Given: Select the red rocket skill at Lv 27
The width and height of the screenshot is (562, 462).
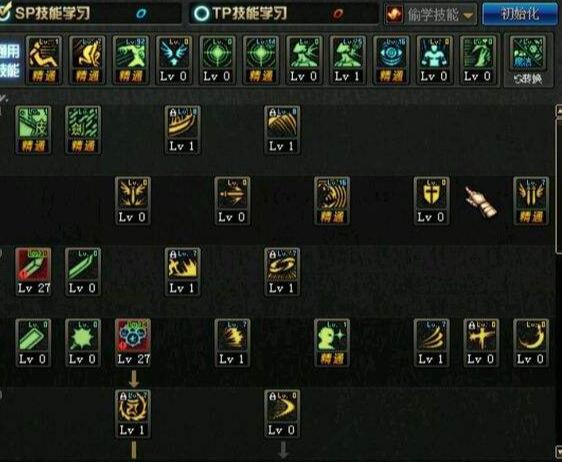Looking at the screenshot, I should click(x=33, y=271).
